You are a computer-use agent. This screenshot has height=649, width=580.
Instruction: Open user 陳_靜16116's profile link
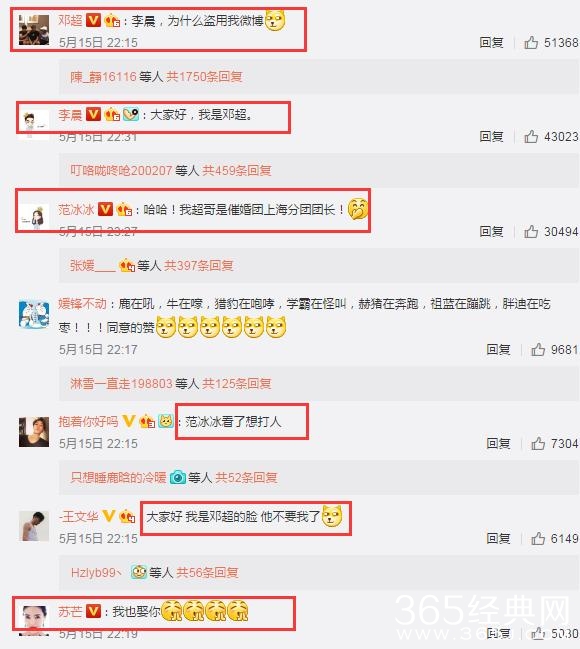103,77
